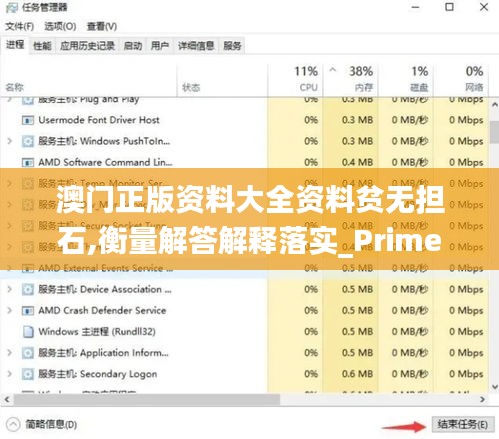The image size is (499, 439).
Task: Click the Secondary Logon service gear icon
Action: [x=28, y=374]
